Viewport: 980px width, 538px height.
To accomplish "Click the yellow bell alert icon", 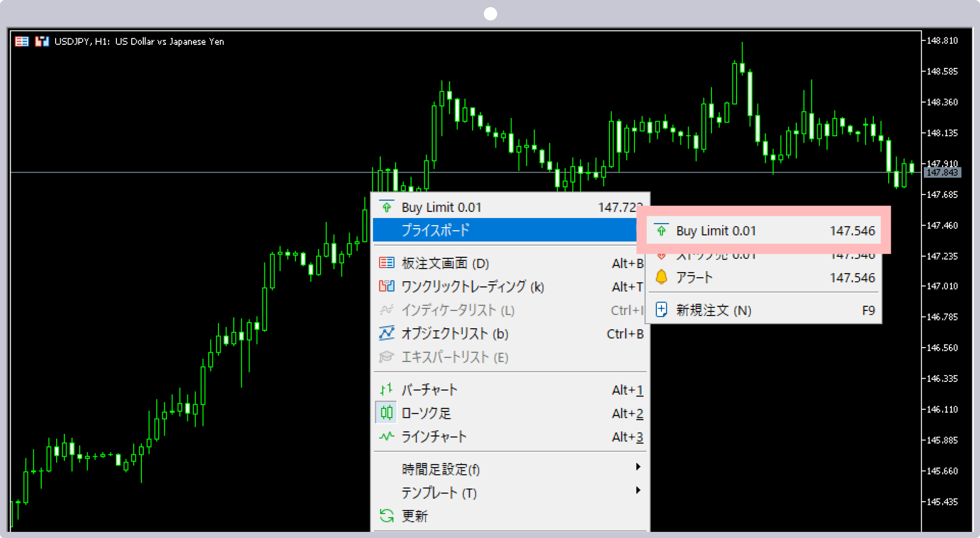I will (x=661, y=277).
